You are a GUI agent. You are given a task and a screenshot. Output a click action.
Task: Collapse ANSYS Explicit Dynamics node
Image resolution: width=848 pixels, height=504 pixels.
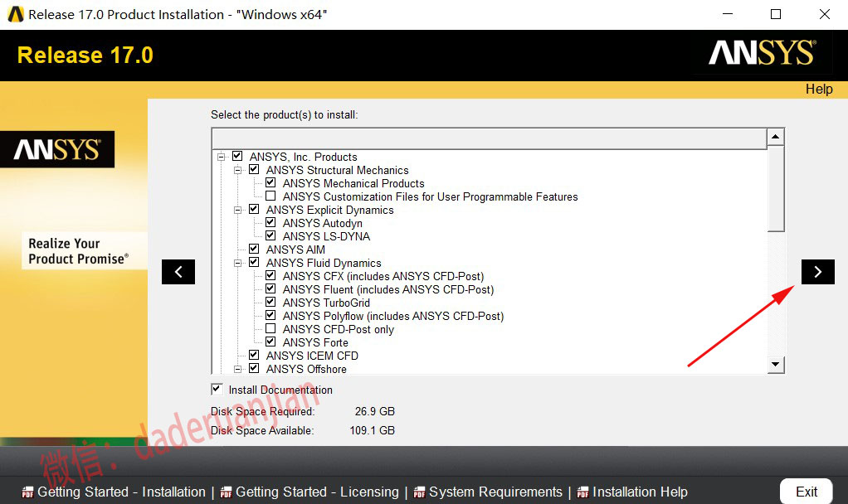click(x=237, y=210)
